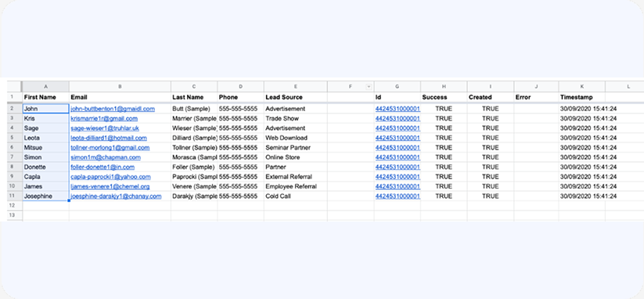
Task: Click the Lead Source header cell
Action: pyautogui.click(x=296, y=97)
